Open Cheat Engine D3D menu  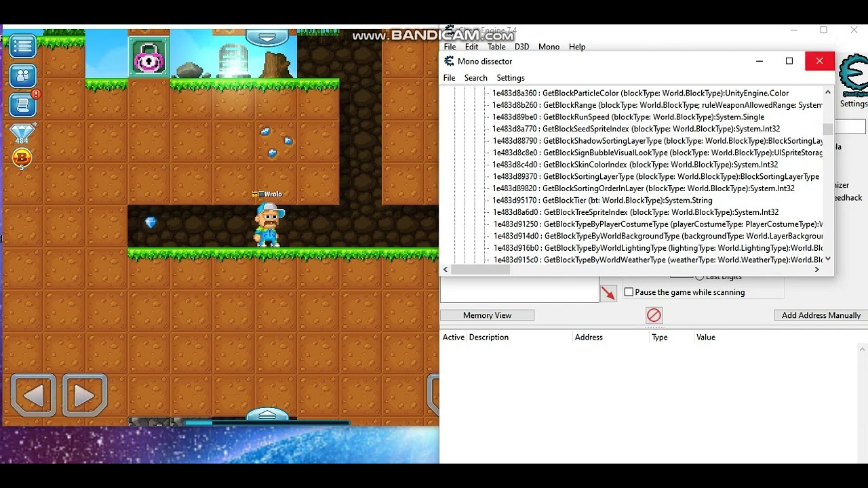pyautogui.click(x=521, y=47)
